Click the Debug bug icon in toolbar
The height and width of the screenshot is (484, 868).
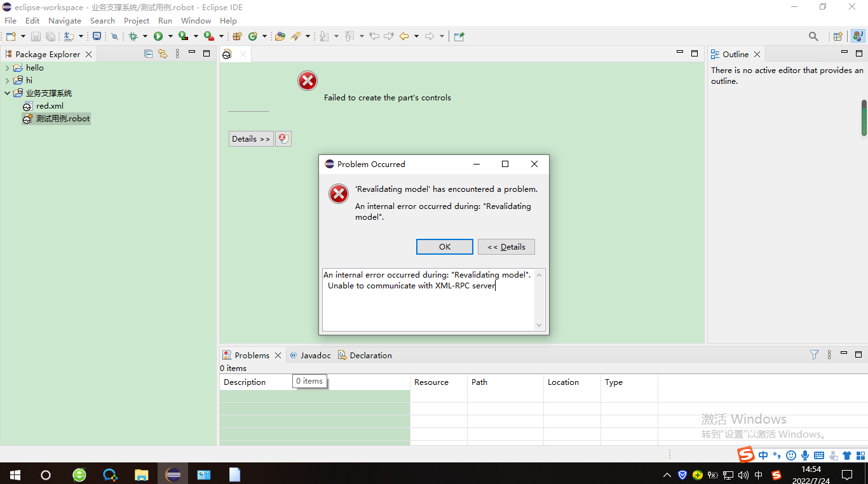133,36
